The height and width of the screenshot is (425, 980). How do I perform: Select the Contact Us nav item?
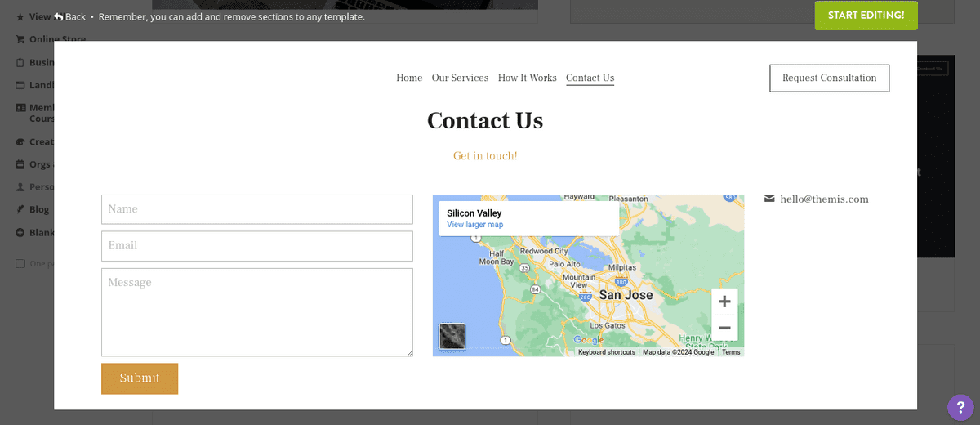coord(590,78)
